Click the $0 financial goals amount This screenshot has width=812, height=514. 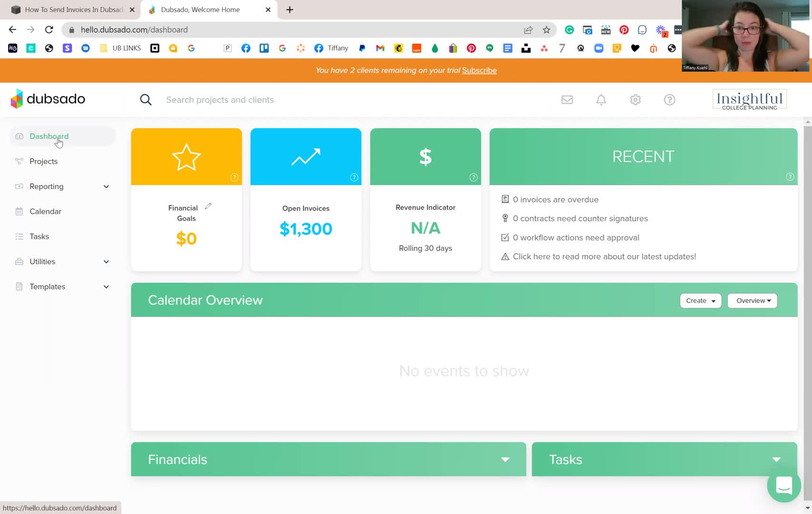click(186, 238)
